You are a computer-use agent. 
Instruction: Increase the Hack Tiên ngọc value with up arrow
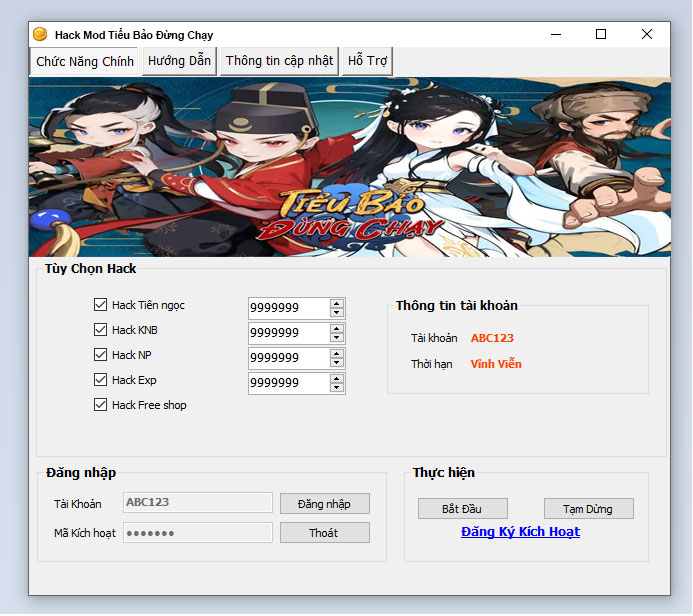337,303
